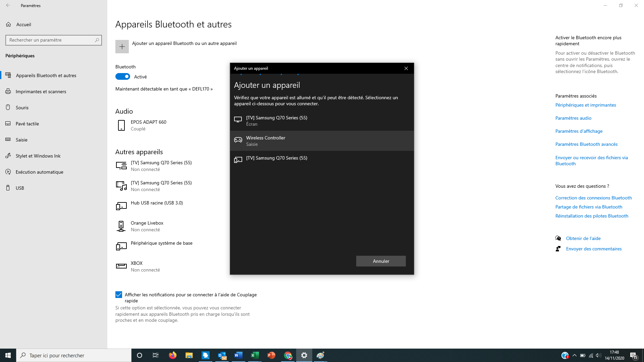644x362 pixels.
Task: Show hidden system tray icons
Action: click(575, 355)
